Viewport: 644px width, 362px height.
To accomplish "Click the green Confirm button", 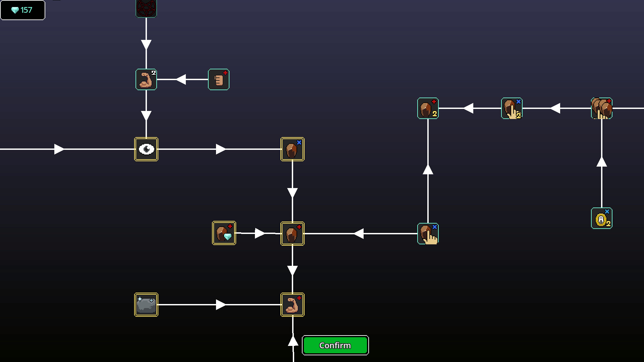I will coord(335,345).
